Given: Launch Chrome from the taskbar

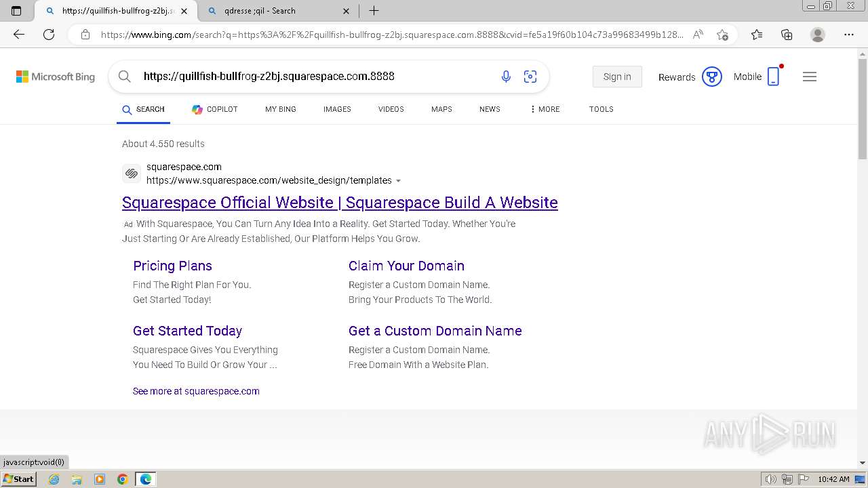Looking at the screenshot, I should coord(123,479).
